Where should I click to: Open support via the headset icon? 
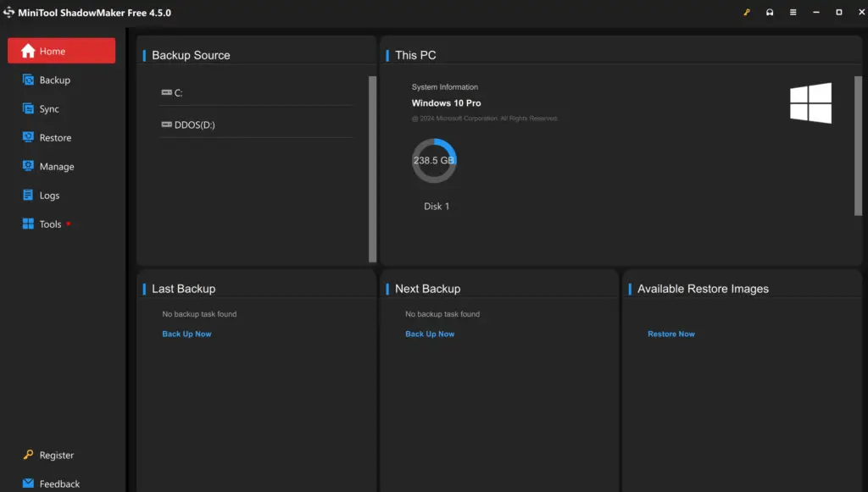[770, 13]
